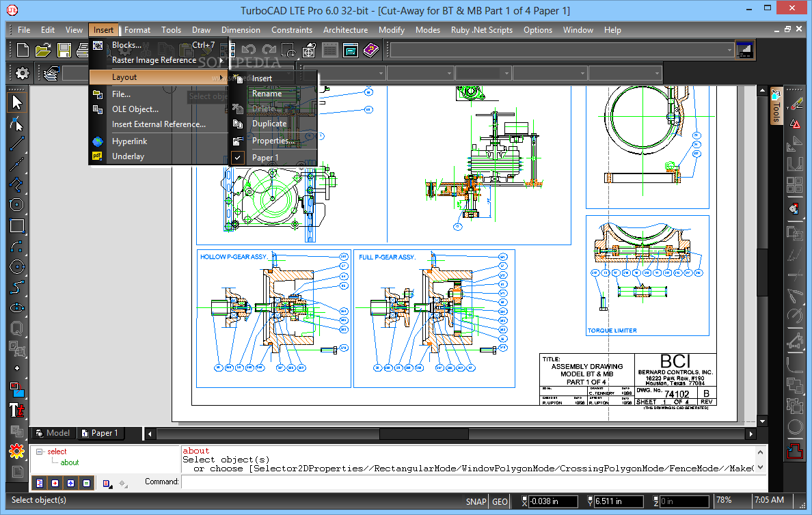This screenshot has width=812, height=515.
Task: Click the red warning triangles icon
Action: pos(795,124)
